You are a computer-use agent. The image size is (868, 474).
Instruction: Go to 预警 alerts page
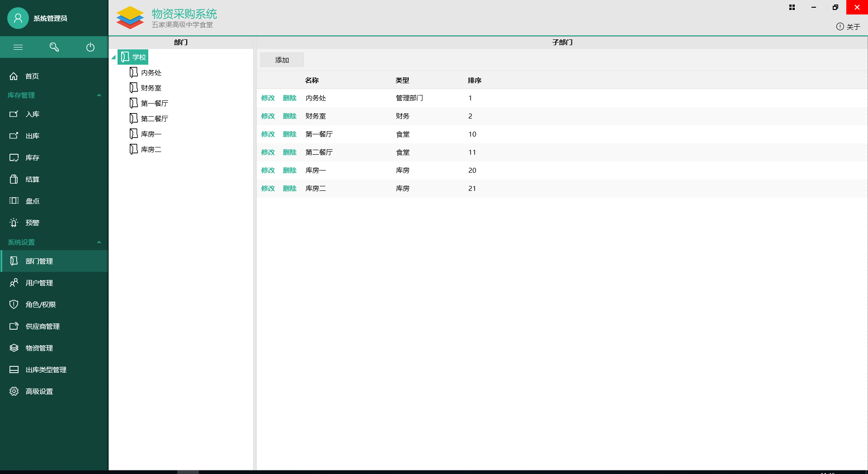[32, 223]
